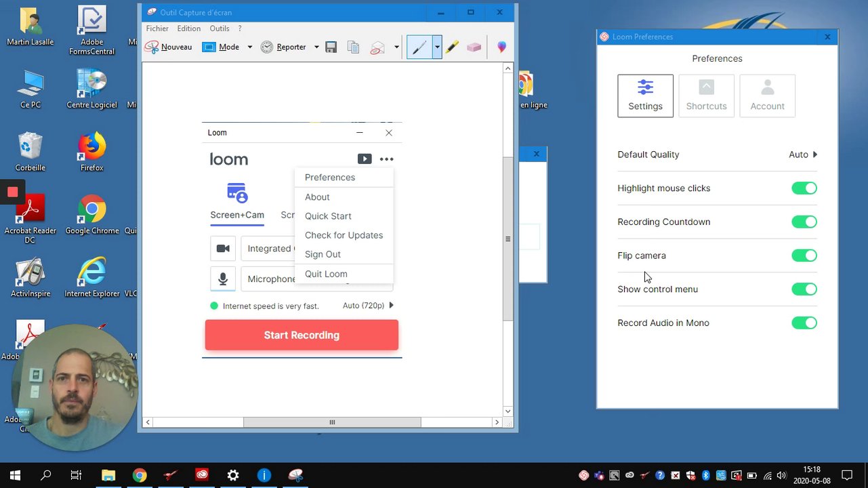Toggle Recording Countdown switch
This screenshot has width=868, height=488.
pyautogui.click(x=804, y=222)
